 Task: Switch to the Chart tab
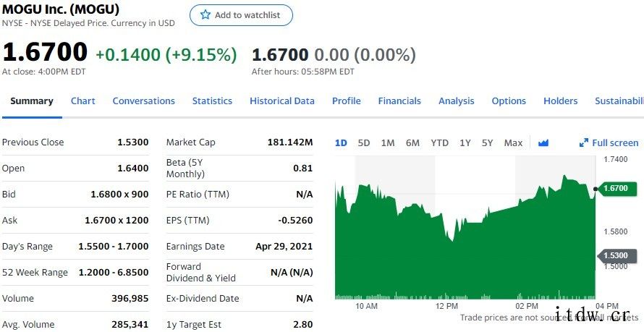click(82, 101)
